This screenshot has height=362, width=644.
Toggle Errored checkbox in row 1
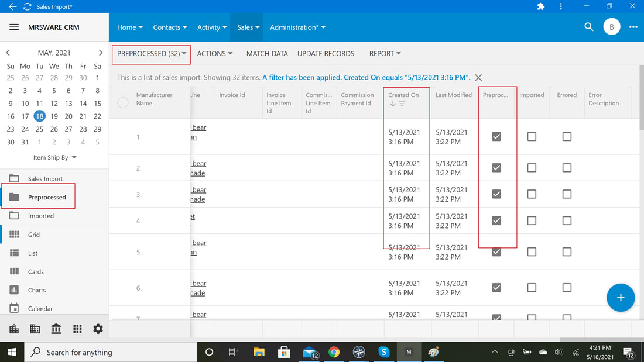pos(567,136)
